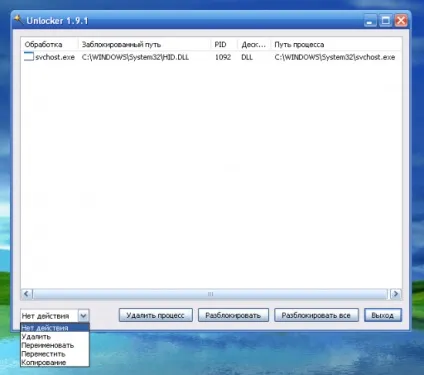424x375 pixels.
Task: Open the action dropdown arrow
Action: tap(83, 315)
